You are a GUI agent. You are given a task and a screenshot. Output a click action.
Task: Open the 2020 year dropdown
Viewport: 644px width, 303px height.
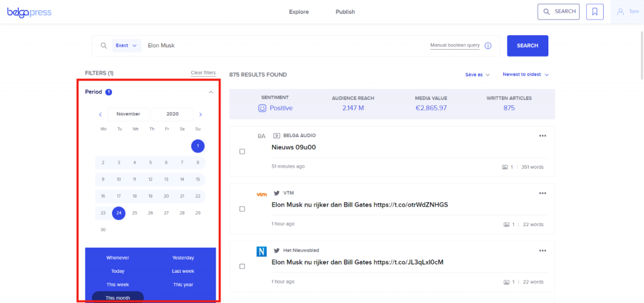click(x=172, y=114)
